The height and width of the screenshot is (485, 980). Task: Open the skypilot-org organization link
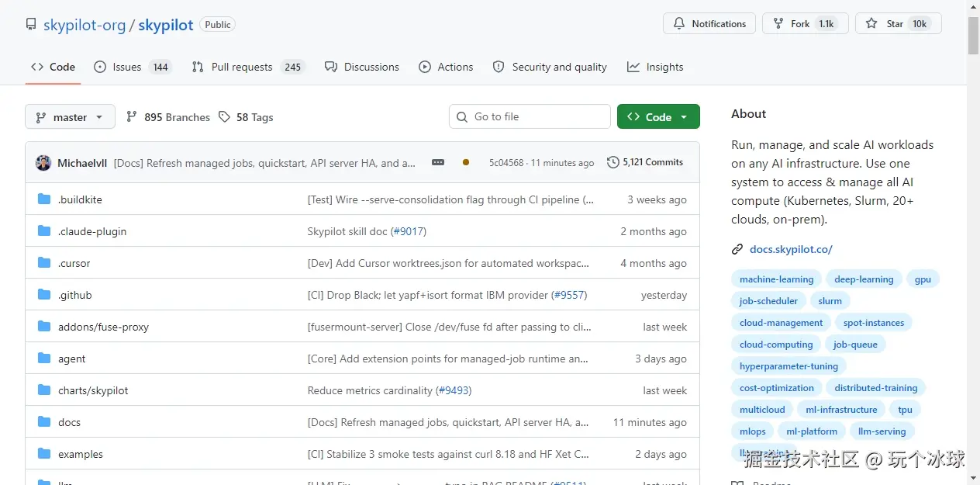click(85, 25)
